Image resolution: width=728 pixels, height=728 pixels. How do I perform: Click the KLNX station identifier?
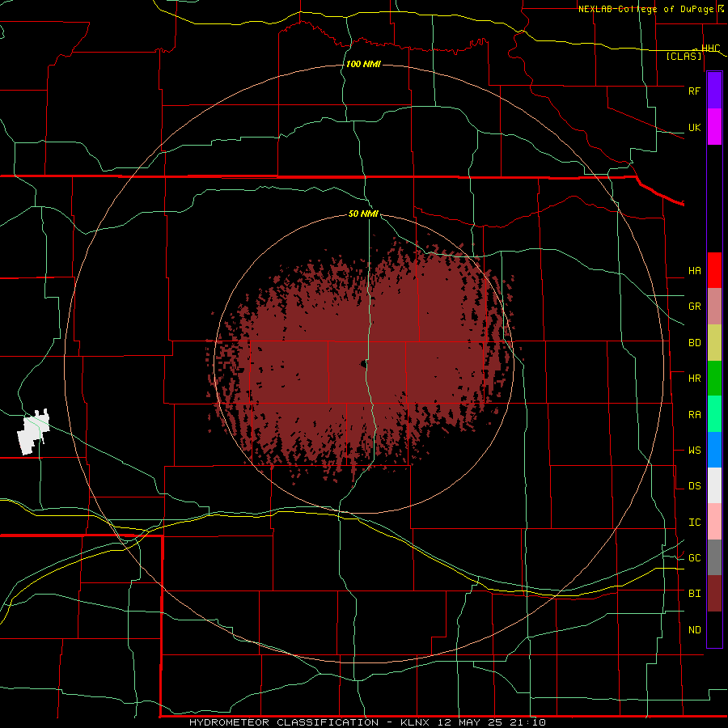tap(415, 722)
